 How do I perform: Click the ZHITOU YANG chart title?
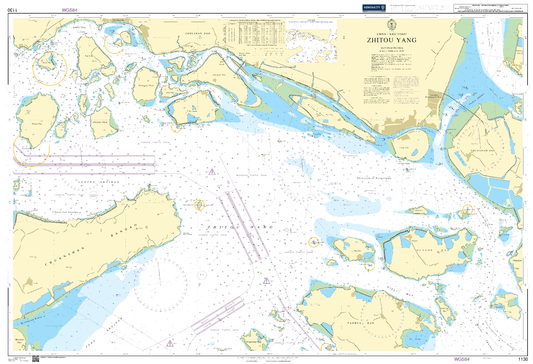click(x=391, y=40)
